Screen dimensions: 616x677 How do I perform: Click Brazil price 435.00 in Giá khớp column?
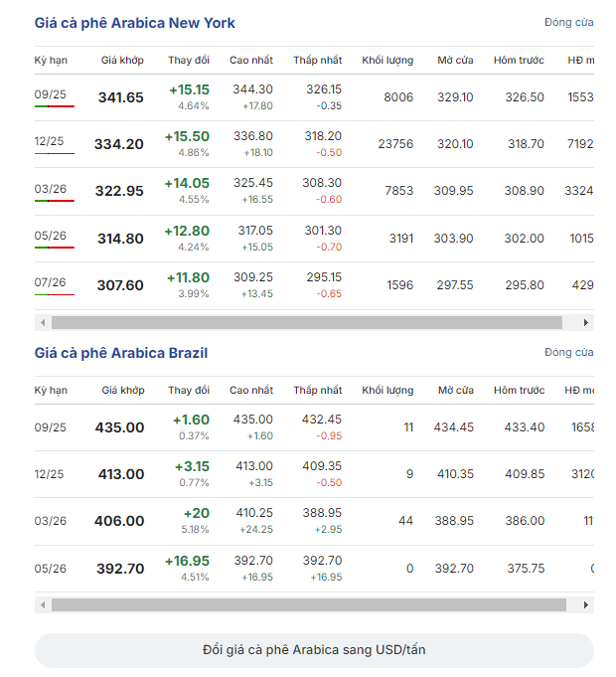click(119, 427)
